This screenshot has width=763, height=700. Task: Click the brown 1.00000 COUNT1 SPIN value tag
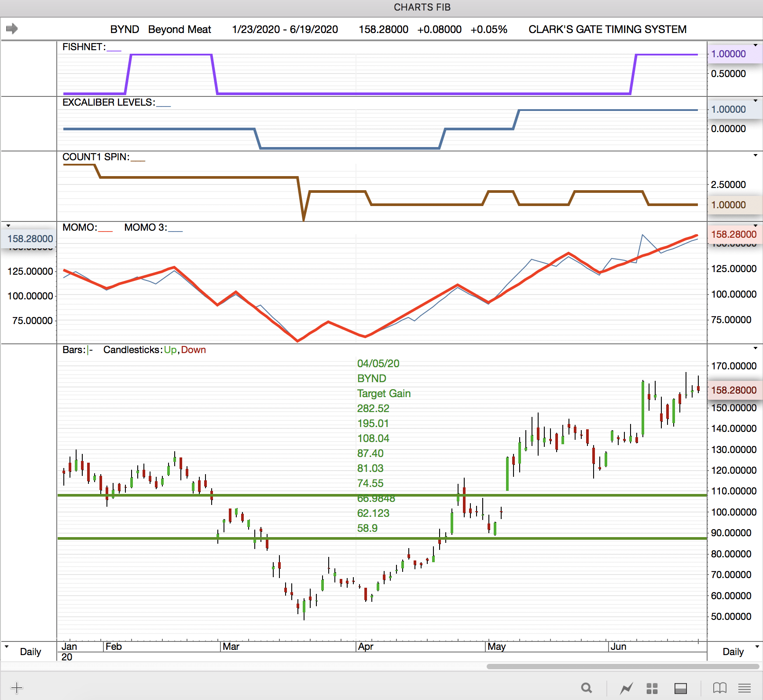pos(734,205)
